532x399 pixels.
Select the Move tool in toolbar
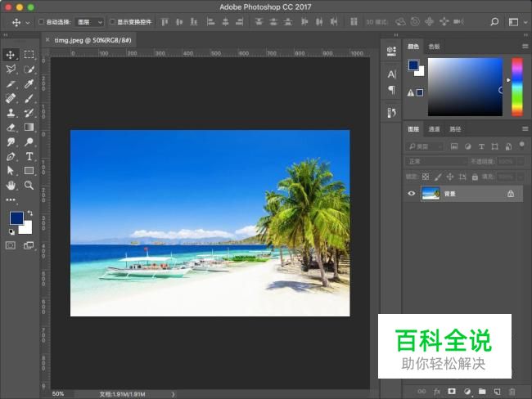[x=11, y=55]
